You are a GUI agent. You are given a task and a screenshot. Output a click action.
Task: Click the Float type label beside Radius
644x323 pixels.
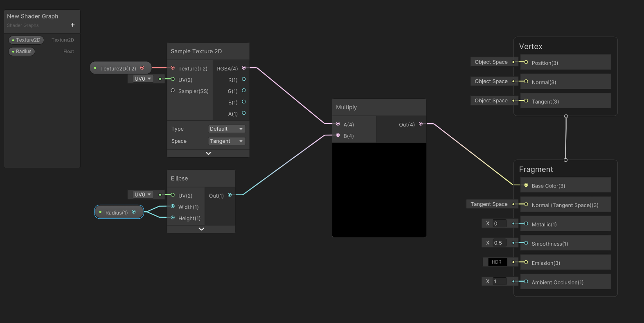69,52
